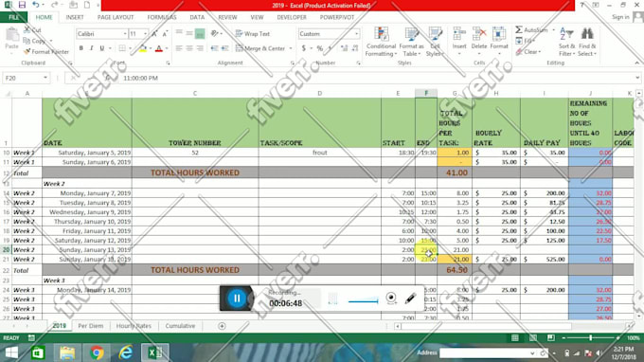Apply the Percent Style icon
The image size is (644, 362).
[319, 48]
